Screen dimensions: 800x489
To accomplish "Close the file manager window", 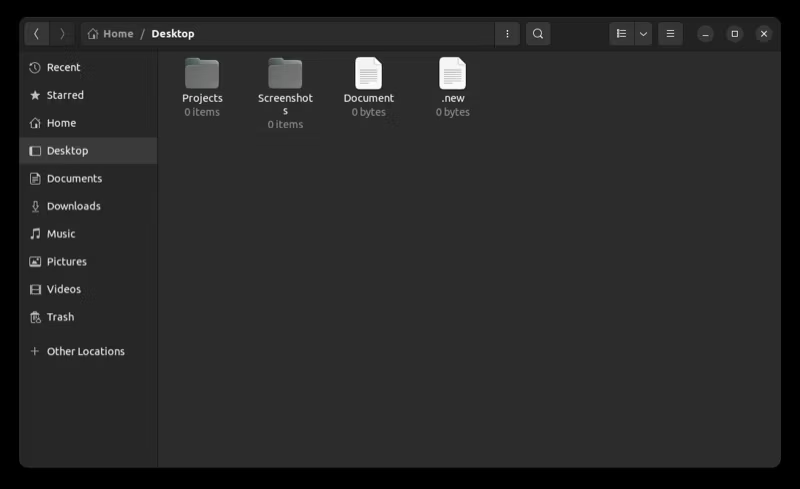I will click(x=764, y=34).
